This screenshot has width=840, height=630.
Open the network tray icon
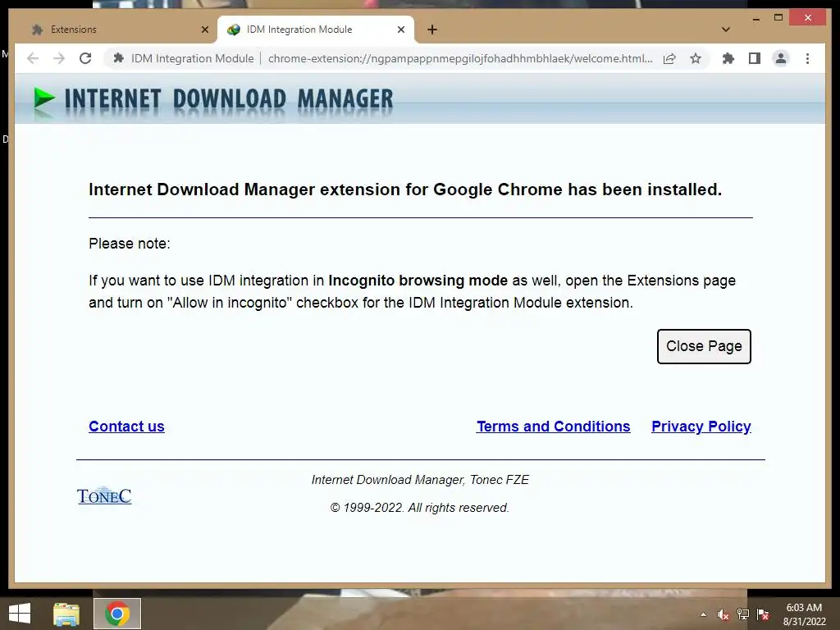[743, 614]
